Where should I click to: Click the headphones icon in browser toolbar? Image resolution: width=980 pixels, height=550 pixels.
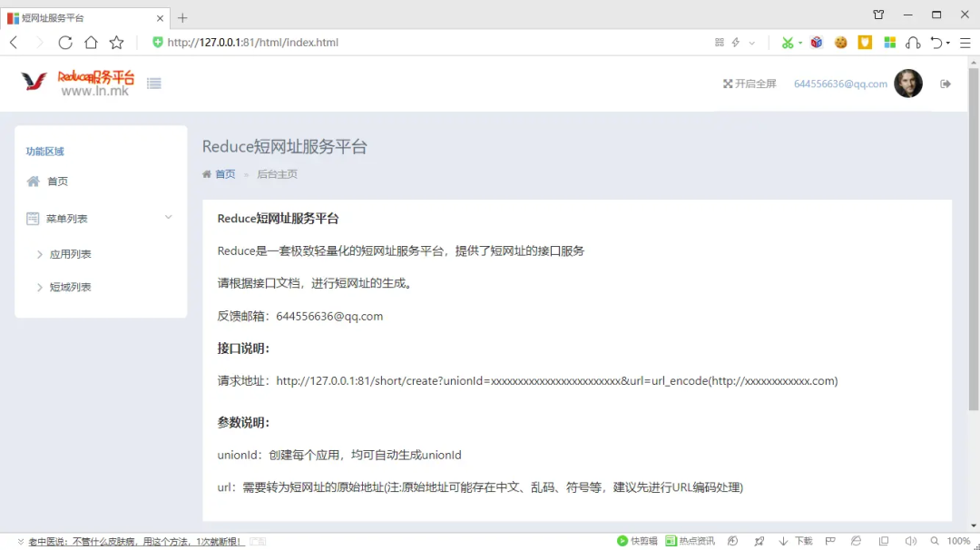[x=914, y=43]
